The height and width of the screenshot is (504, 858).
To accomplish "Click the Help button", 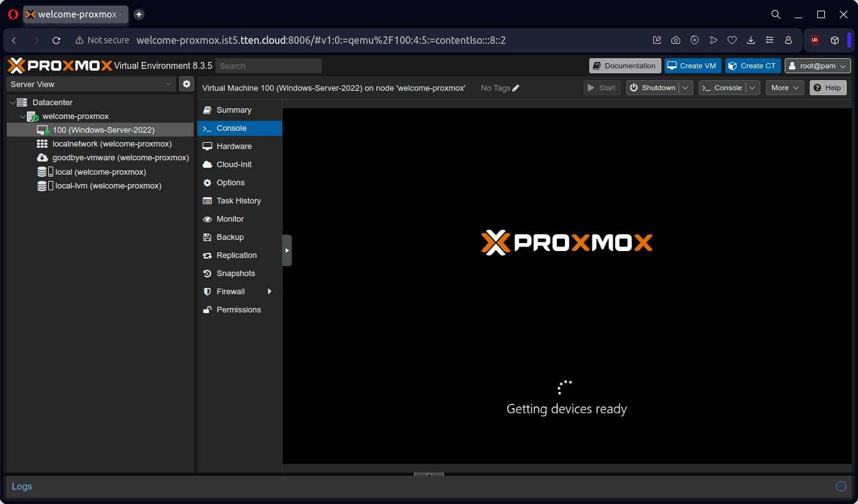I will [x=828, y=88].
